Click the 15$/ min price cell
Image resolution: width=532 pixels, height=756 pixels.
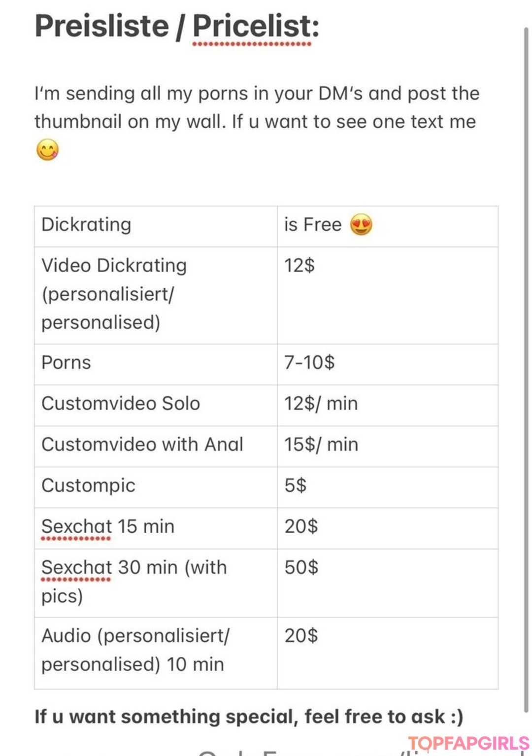point(388,446)
